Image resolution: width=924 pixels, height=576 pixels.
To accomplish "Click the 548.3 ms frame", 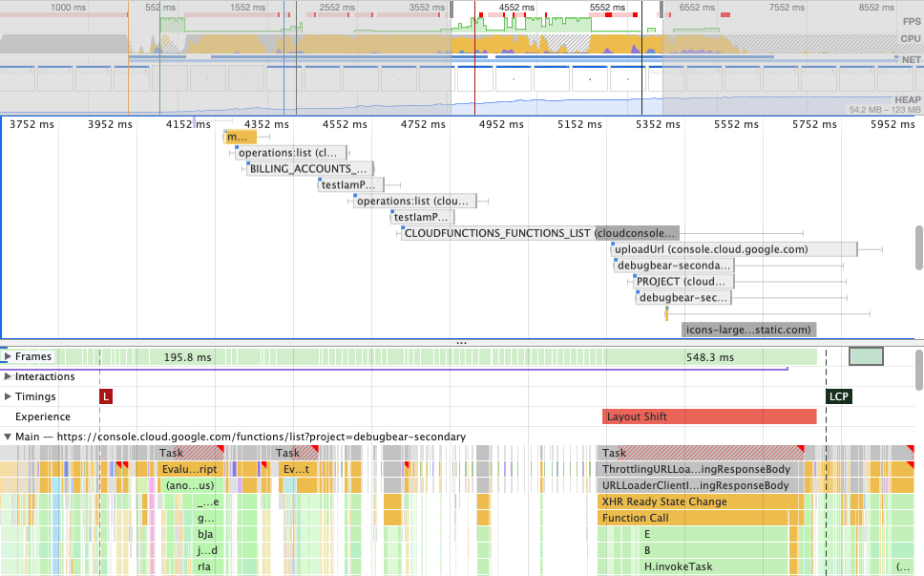I will click(710, 357).
